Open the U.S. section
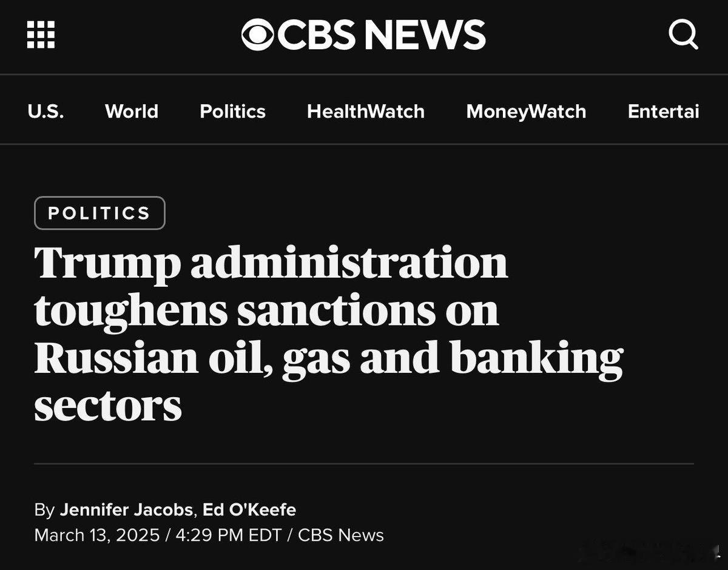 pos(45,111)
